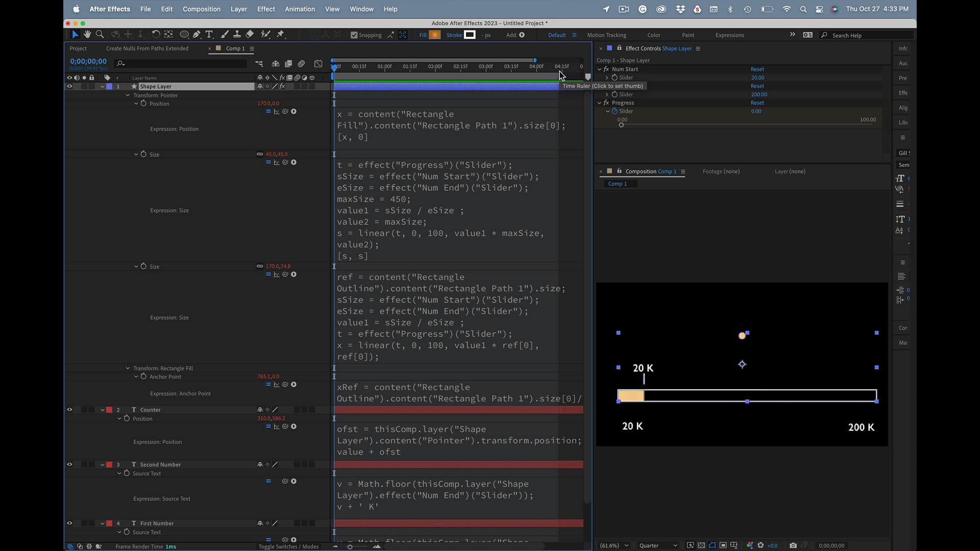Screen dimensions: 980x551
Task: Switch to the Project tab
Action: [x=78, y=48]
